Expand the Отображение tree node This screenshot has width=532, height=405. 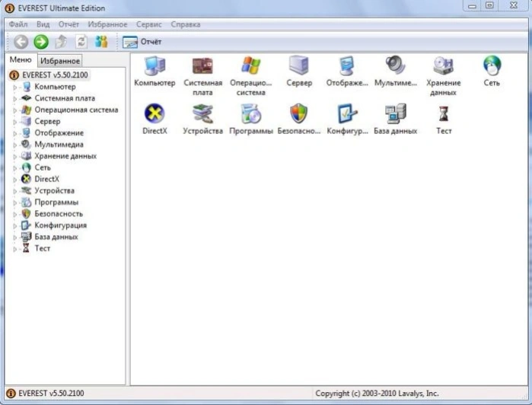(x=14, y=133)
